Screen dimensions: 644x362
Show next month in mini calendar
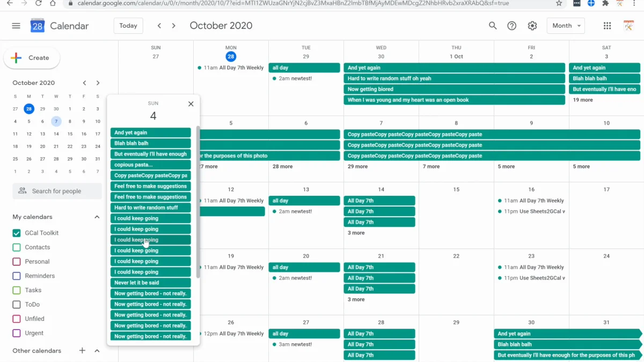(98, 83)
